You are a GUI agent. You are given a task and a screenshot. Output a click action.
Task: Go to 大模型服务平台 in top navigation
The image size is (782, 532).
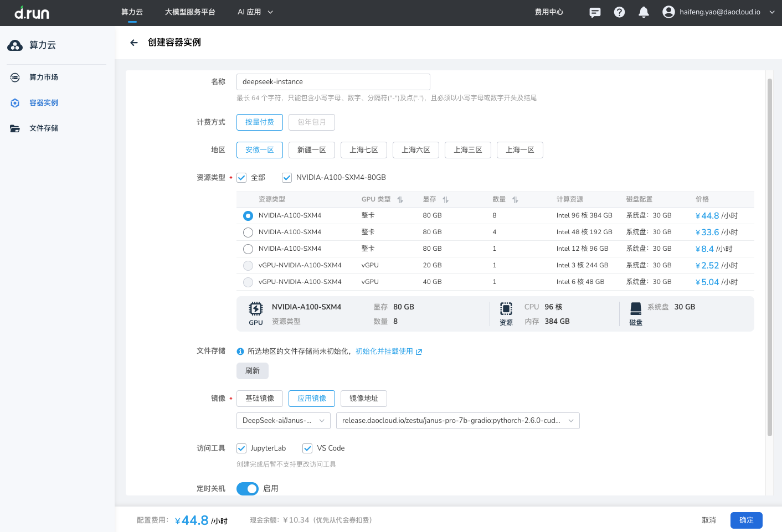pos(190,12)
